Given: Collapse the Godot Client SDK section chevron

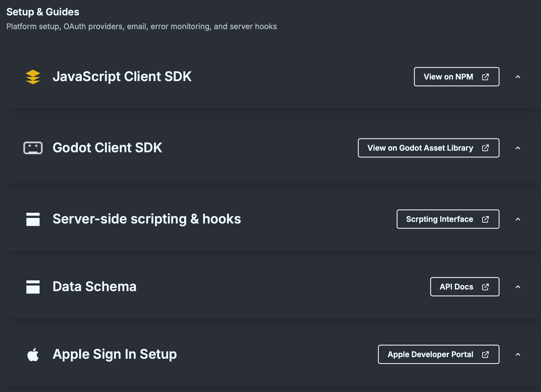Looking at the screenshot, I should (518, 148).
